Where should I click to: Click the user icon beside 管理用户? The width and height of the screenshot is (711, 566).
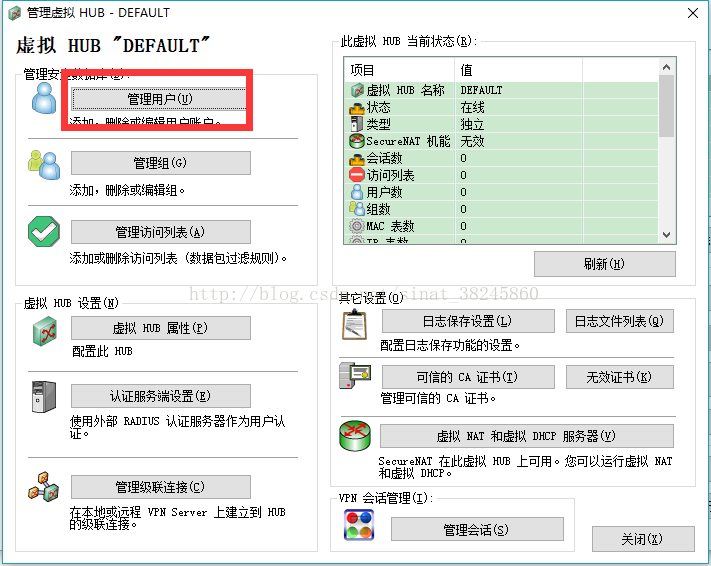(x=44, y=98)
